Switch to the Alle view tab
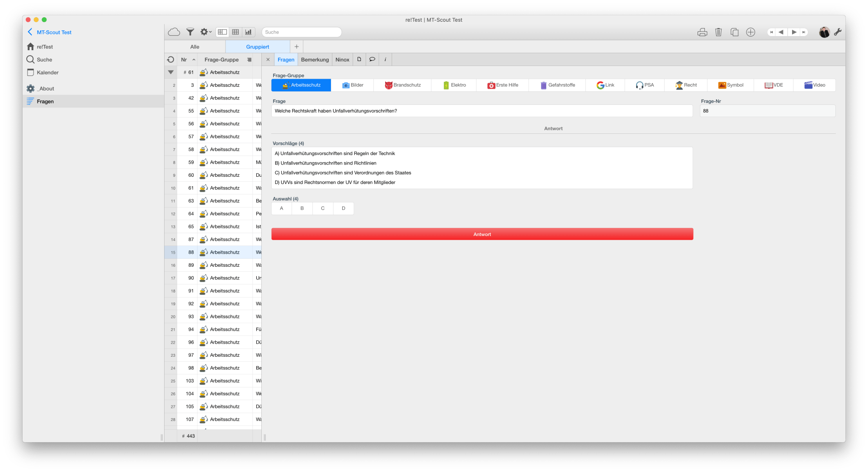Screen dimensions: 868x472 [x=195, y=47]
